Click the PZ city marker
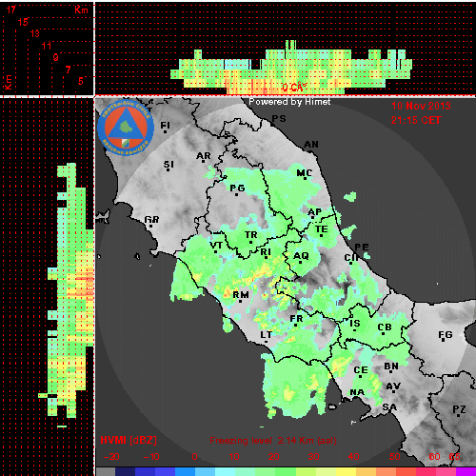This screenshot has height=476, width=476. coord(459,410)
